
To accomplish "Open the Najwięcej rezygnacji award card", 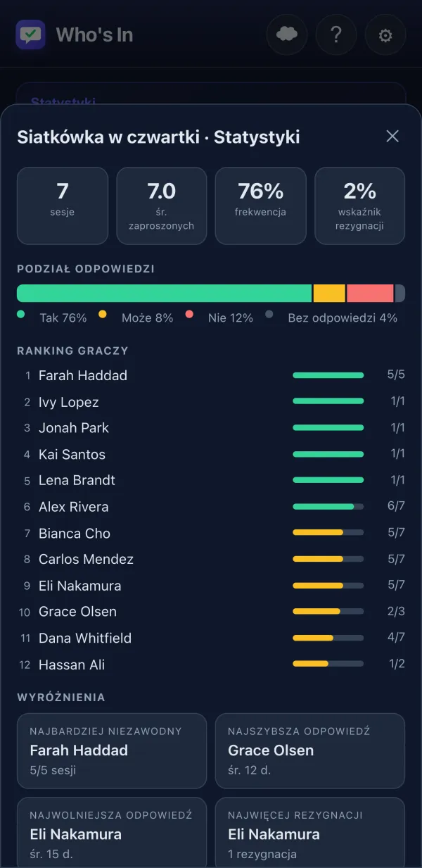I will [310, 833].
